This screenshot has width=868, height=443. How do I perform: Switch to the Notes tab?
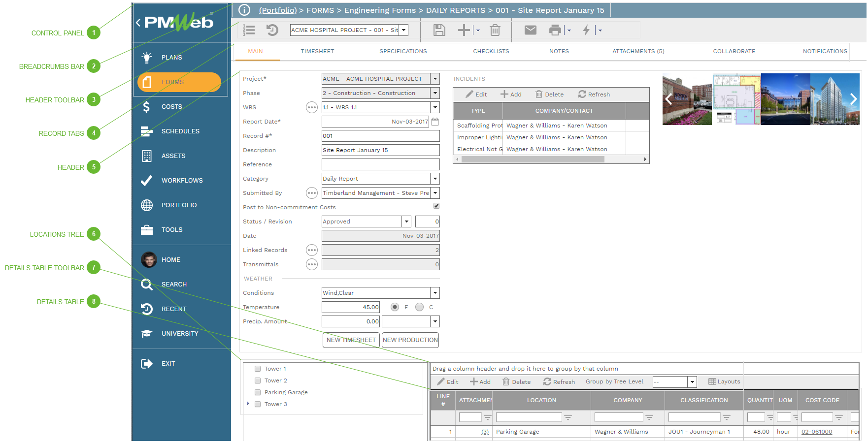click(559, 51)
